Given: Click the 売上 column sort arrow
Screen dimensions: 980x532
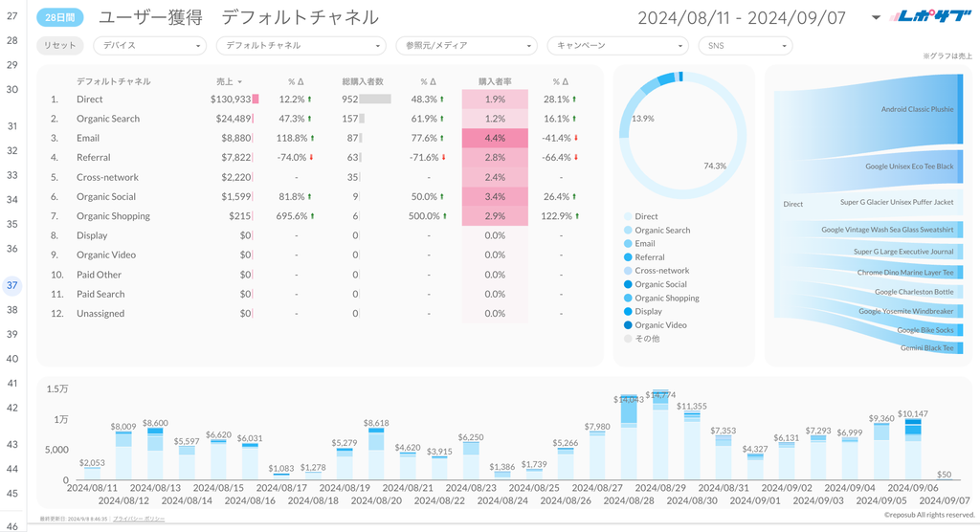Looking at the screenshot, I should [239, 82].
